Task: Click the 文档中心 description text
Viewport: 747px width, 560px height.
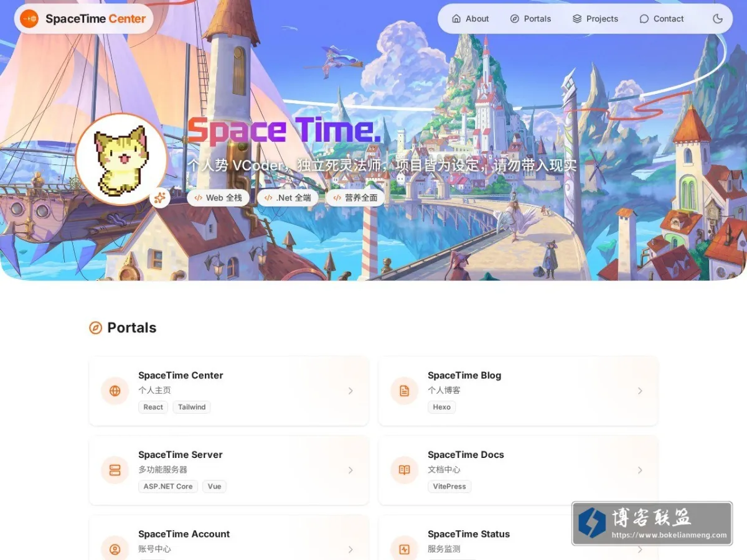Action: point(444,470)
